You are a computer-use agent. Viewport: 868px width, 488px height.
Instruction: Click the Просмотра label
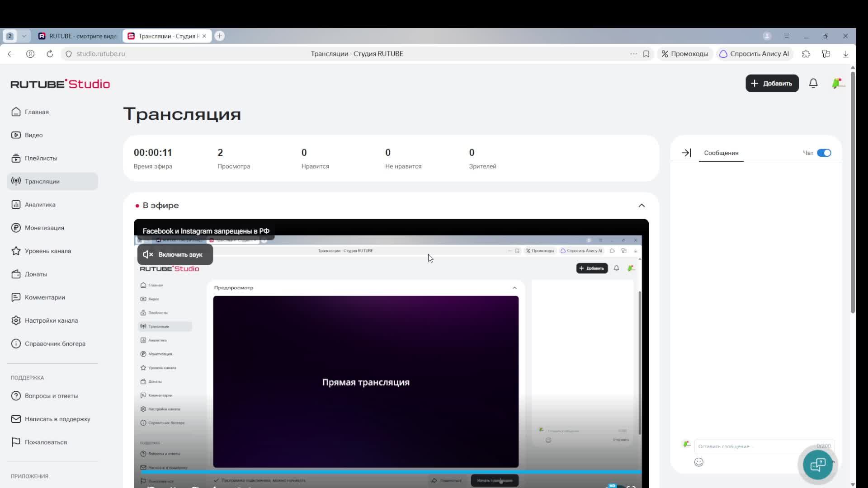tap(234, 166)
